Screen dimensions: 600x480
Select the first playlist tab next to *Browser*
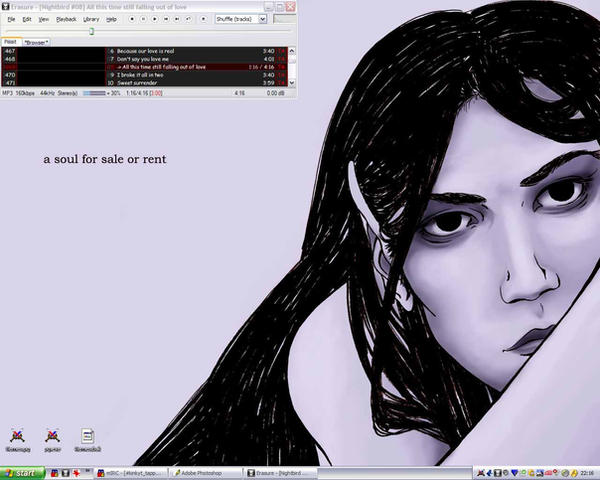[10, 42]
